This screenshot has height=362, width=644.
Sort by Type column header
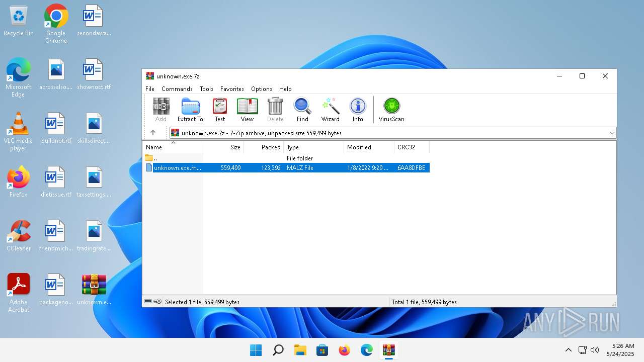coord(314,147)
